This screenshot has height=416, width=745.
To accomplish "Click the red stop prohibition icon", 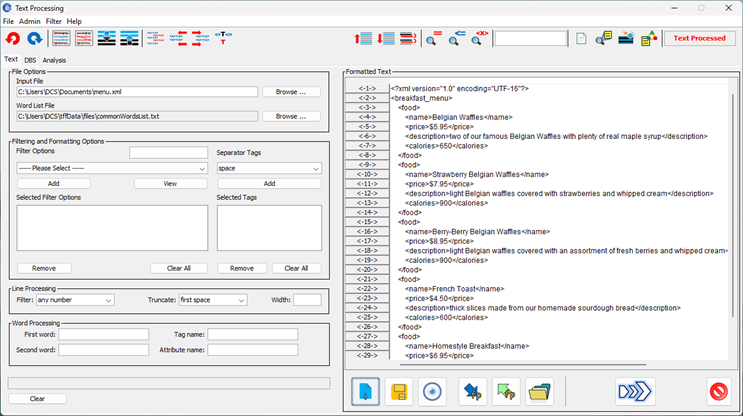I will click(x=718, y=392).
